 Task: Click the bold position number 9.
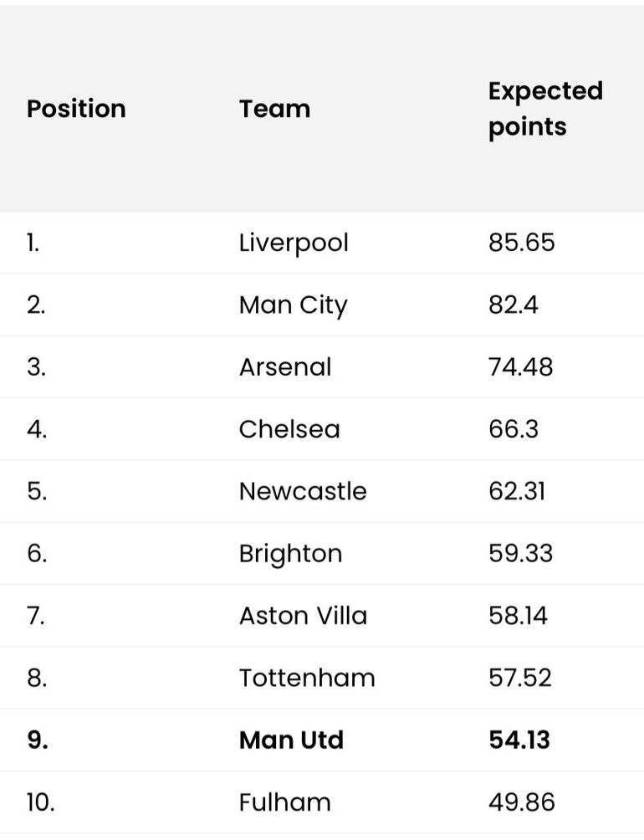(x=36, y=740)
